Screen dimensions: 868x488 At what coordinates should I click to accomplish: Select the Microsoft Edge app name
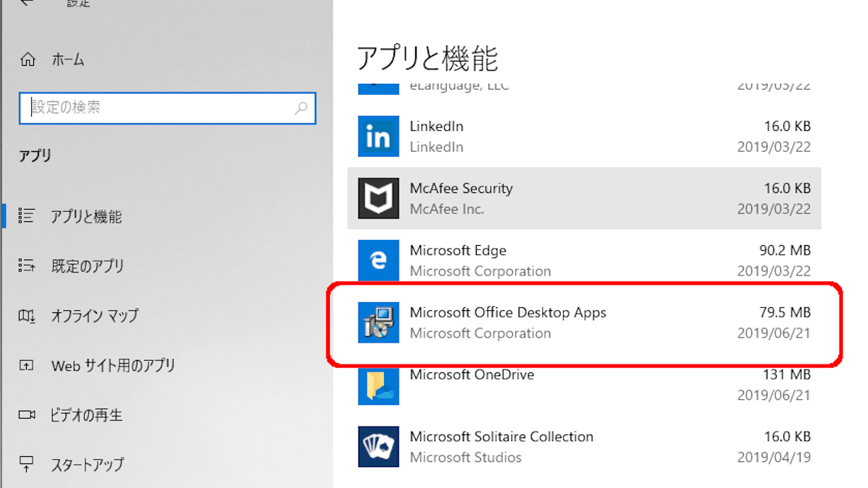(458, 250)
